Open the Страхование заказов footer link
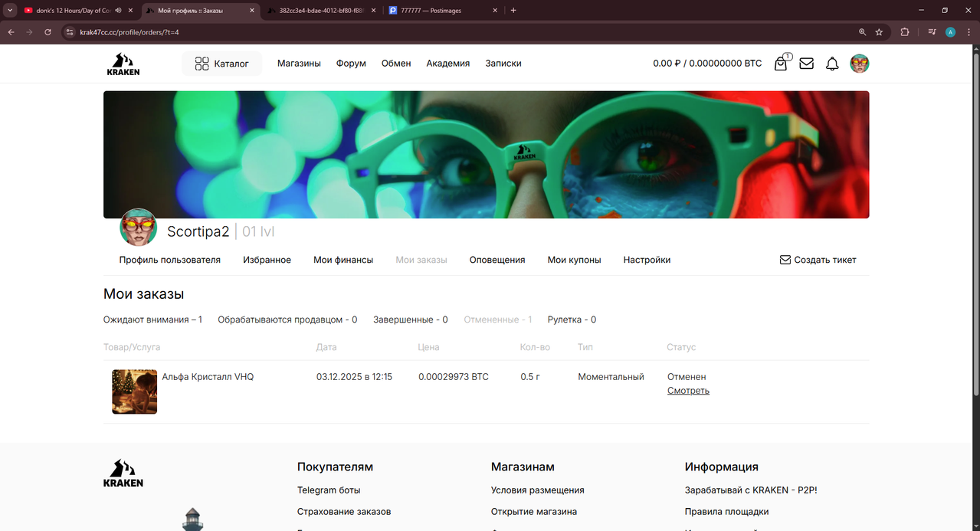 pos(344,512)
